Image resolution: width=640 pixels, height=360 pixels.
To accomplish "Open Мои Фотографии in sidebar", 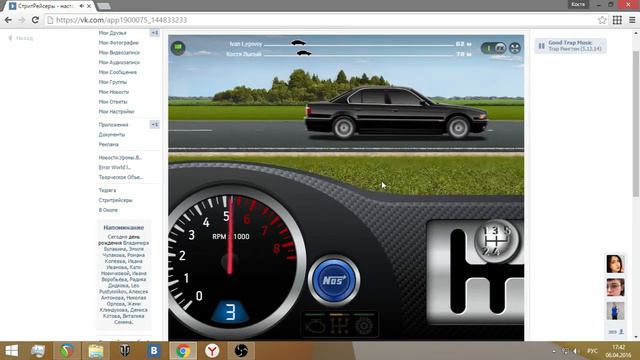I will pos(119,42).
